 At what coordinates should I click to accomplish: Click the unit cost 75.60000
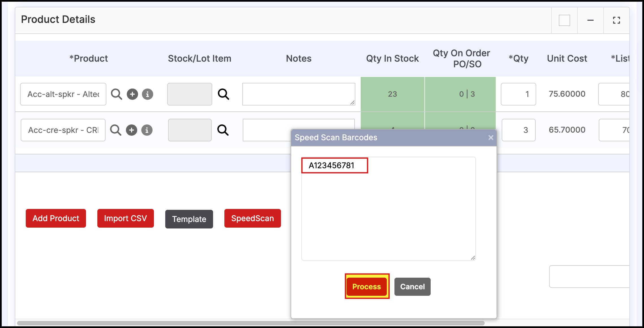point(567,94)
